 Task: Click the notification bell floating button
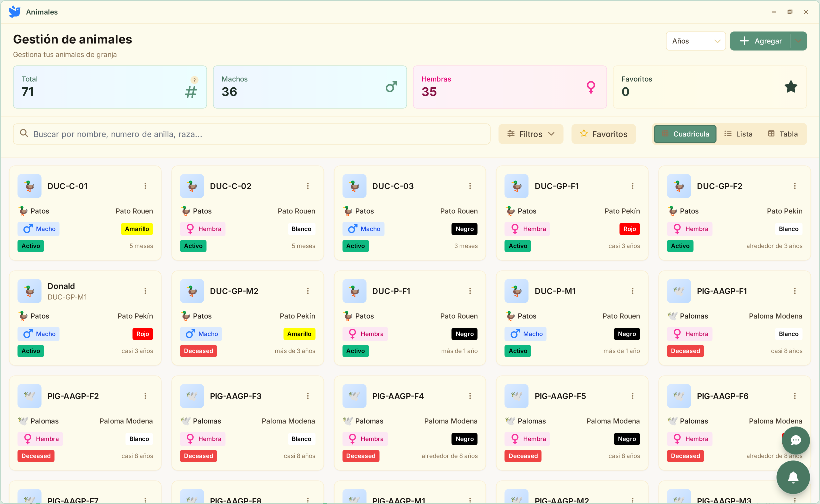[x=793, y=477]
